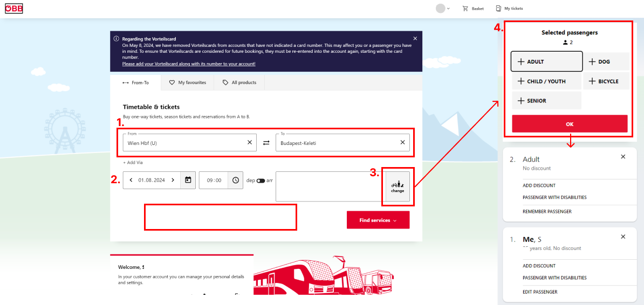Clear the To station Budapest-Keleti
Viewport: 644px width, 305px height.
(402, 142)
